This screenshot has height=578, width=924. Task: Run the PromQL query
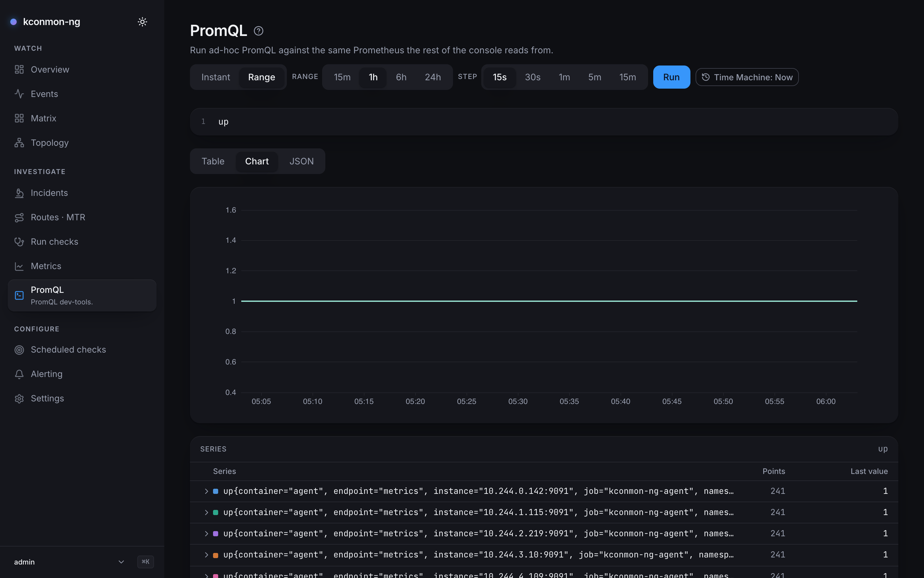point(671,77)
